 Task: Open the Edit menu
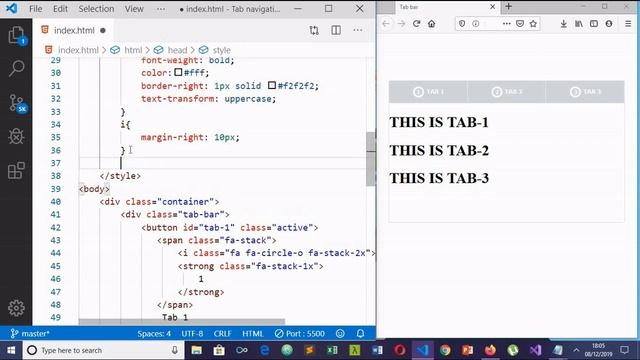point(60,9)
